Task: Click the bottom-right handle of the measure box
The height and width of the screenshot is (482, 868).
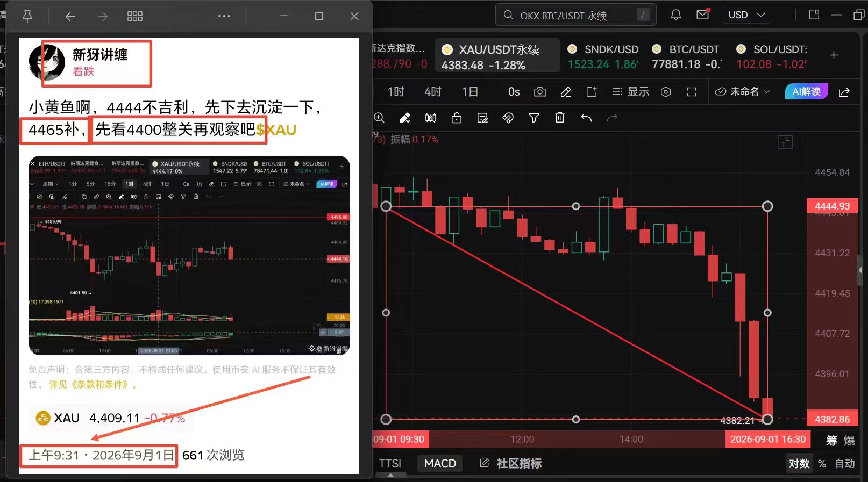Action: coord(767,419)
